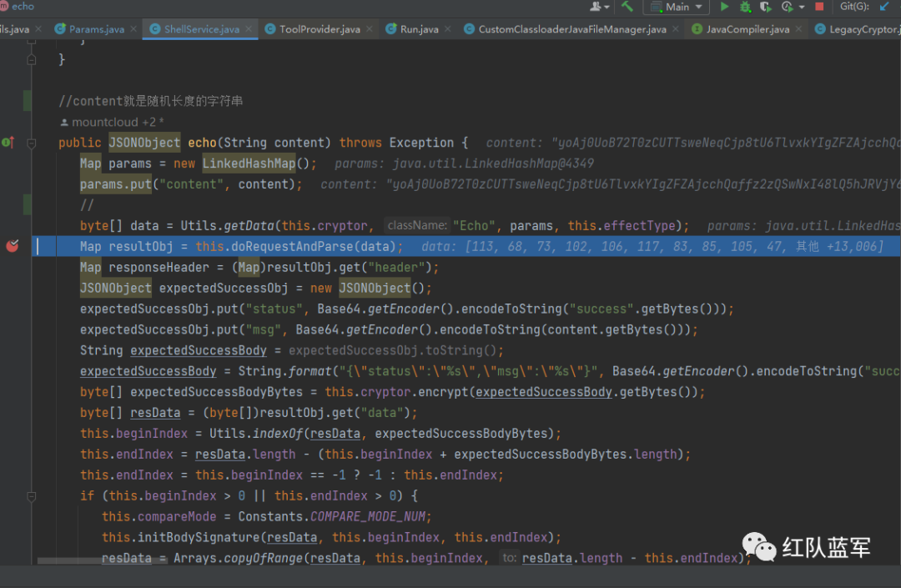Open the Run.java tab
Image resolution: width=901 pixels, height=588 pixels.
pyautogui.click(x=419, y=29)
